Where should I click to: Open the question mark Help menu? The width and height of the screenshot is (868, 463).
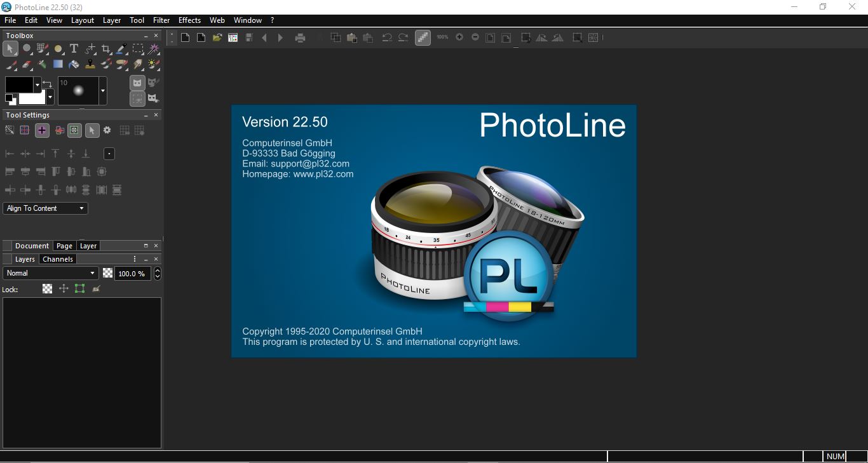click(272, 20)
